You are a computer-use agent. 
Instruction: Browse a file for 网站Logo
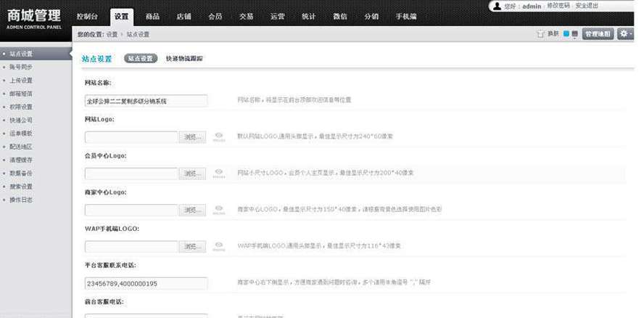coord(193,137)
